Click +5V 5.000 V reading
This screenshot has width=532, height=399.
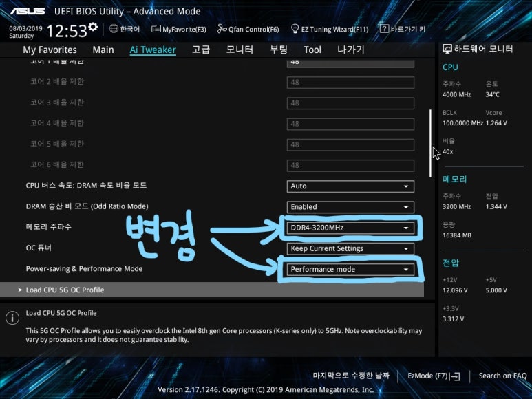(x=496, y=290)
